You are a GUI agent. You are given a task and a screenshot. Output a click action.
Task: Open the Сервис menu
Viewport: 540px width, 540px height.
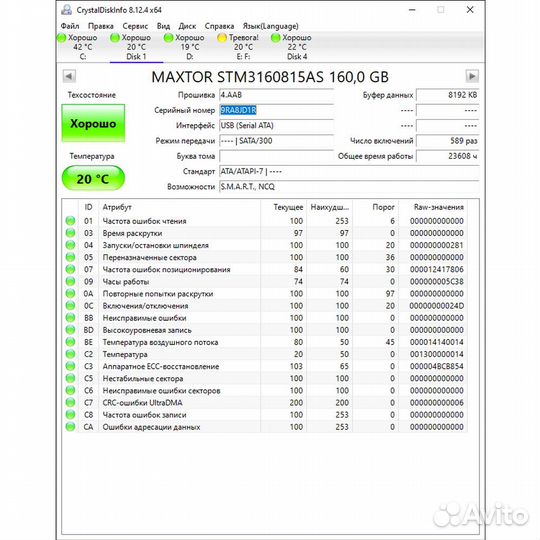point(135,26)
